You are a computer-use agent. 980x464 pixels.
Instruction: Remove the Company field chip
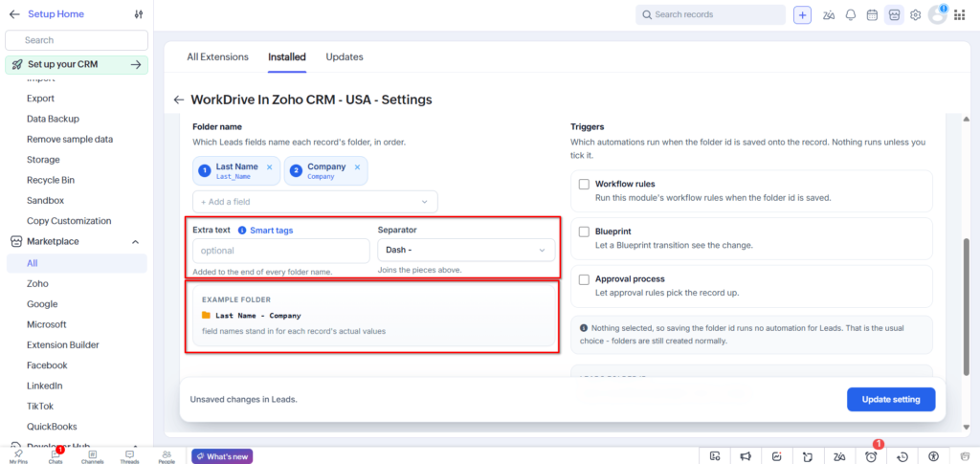coord(358,166)
